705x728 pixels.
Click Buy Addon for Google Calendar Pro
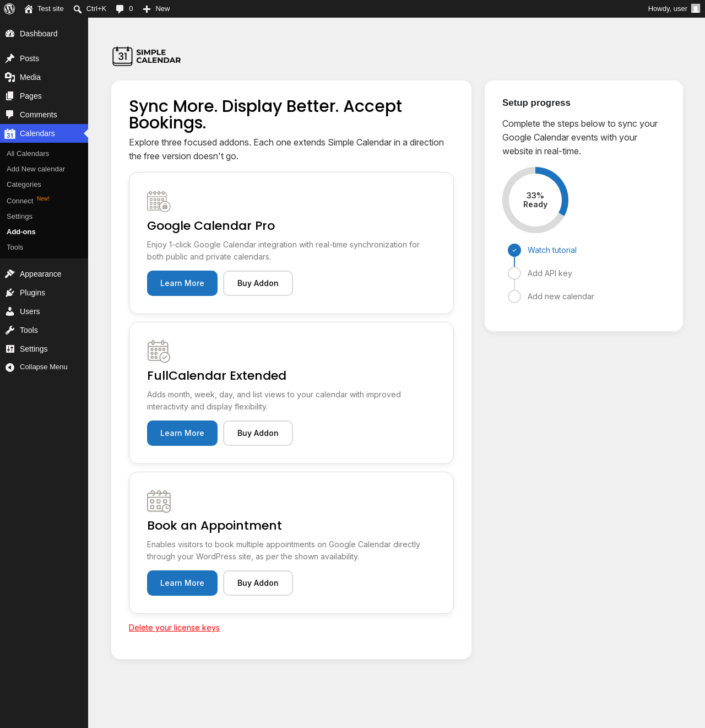coord(258,283)
